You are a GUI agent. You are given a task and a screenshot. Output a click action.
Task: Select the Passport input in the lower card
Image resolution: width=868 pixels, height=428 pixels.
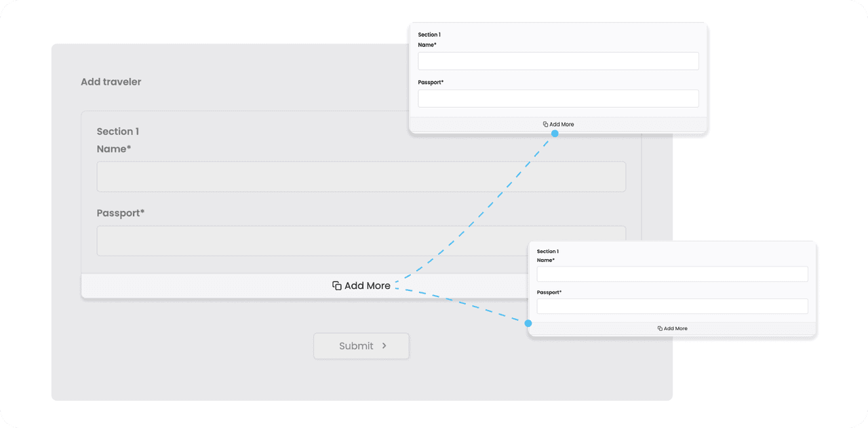672,306
